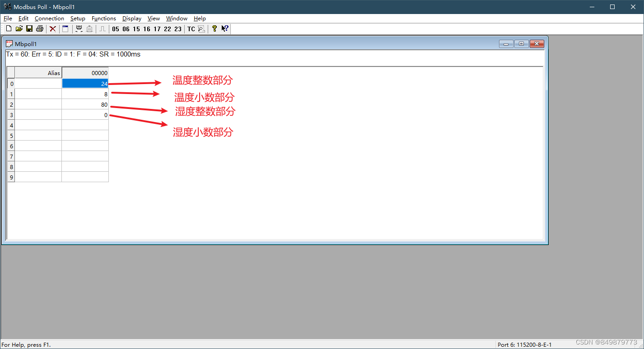Select the cell with value 24
Image resolution: width=644 pixels, height=349 pixels.
click(x=85, y=84)
